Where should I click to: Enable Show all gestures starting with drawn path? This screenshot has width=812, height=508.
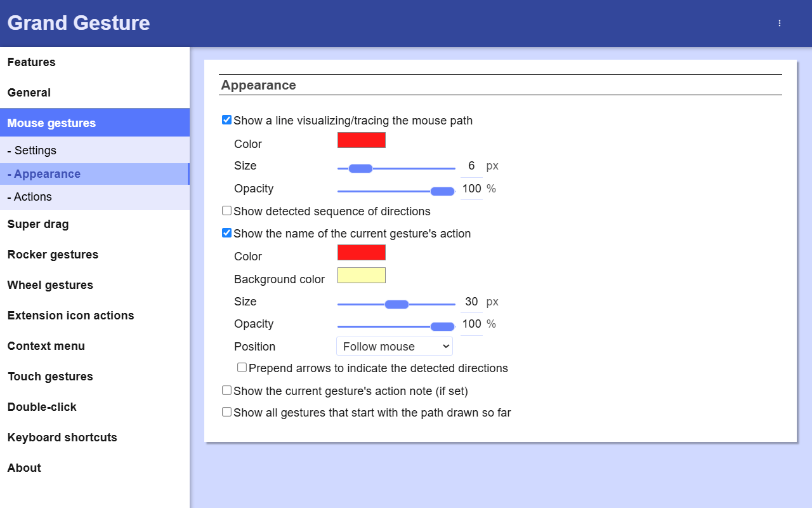226,412
